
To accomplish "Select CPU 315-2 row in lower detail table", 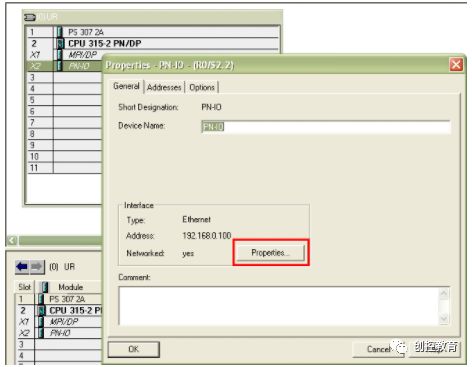I will pos(59,310).
